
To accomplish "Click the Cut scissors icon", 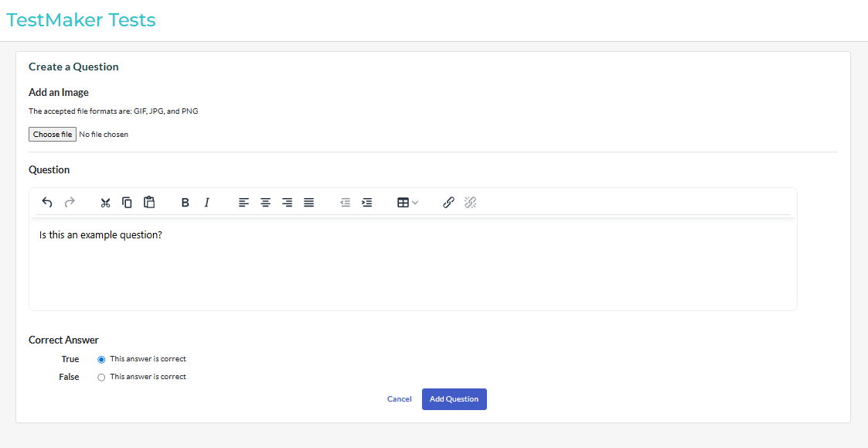I will [105, 203].
